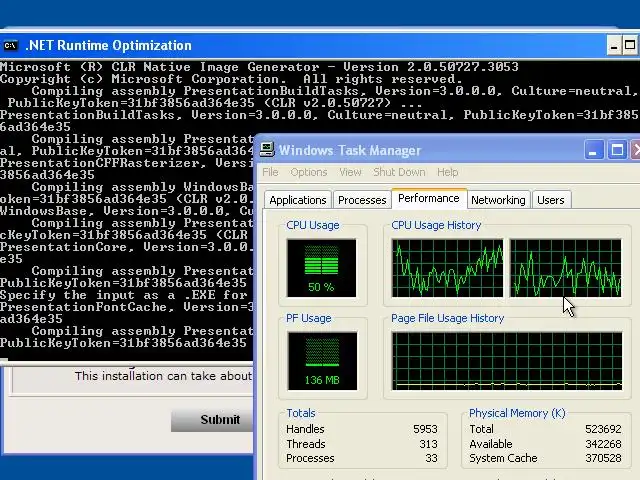
Task: Click the Processes count 33 under Totals
Action: coord(431,458)
